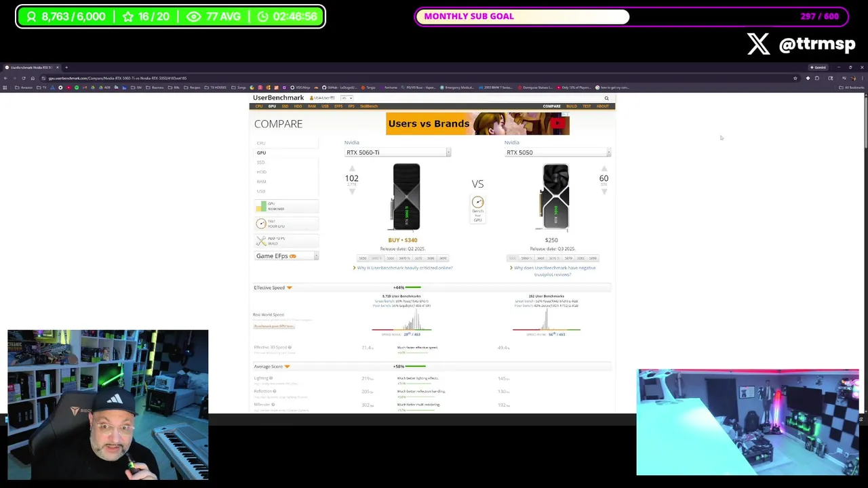The height and width of the screenshot is (488, 868).
Task: Open the browser new tab plus button
Action: click(66, 67)
